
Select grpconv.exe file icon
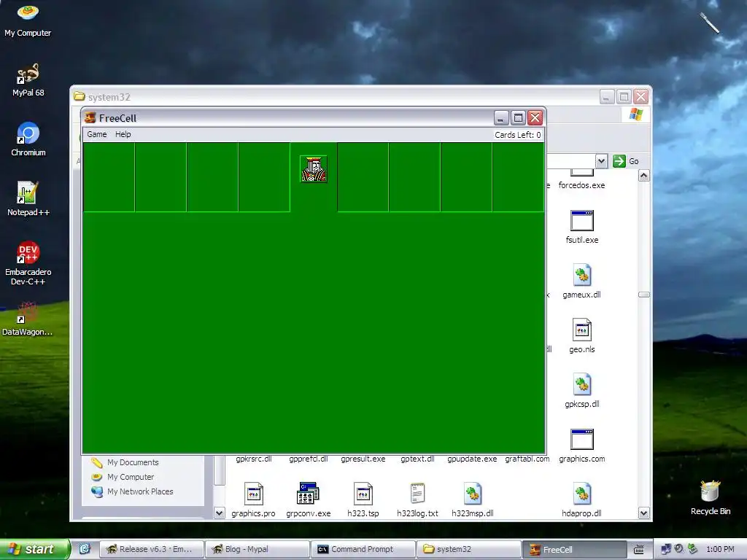click(309, 494)
